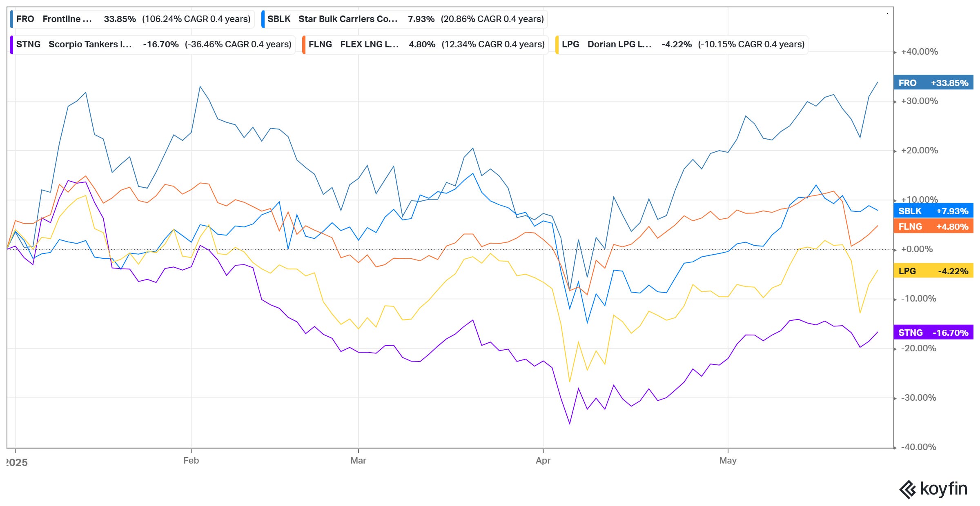This screenshot has height=506, width=980.
Task: Click the STNG Scorpio Tankers legend item
Action: tap(153, 44)
